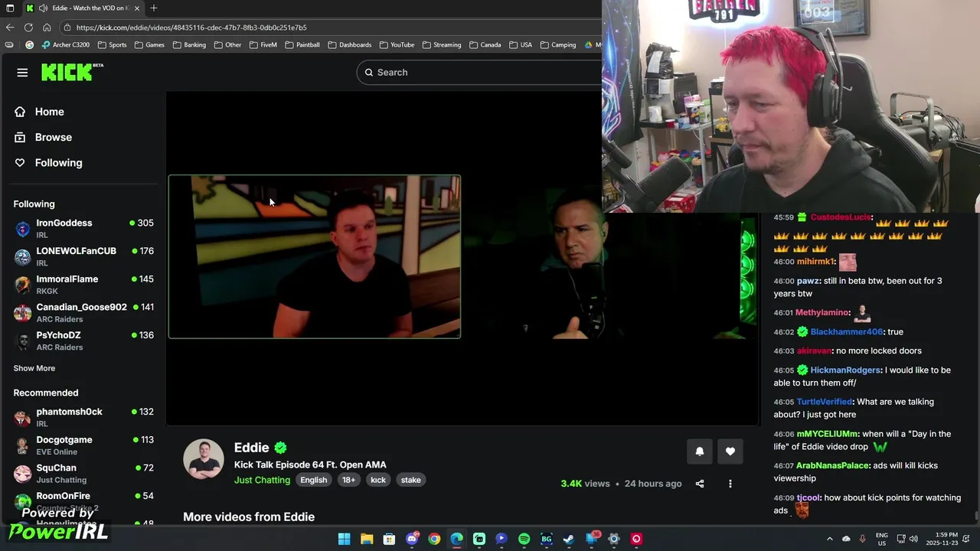Viewport: 980px width, 551px height.
Task: Expand Show More followed channels
Action: (34, 368)
